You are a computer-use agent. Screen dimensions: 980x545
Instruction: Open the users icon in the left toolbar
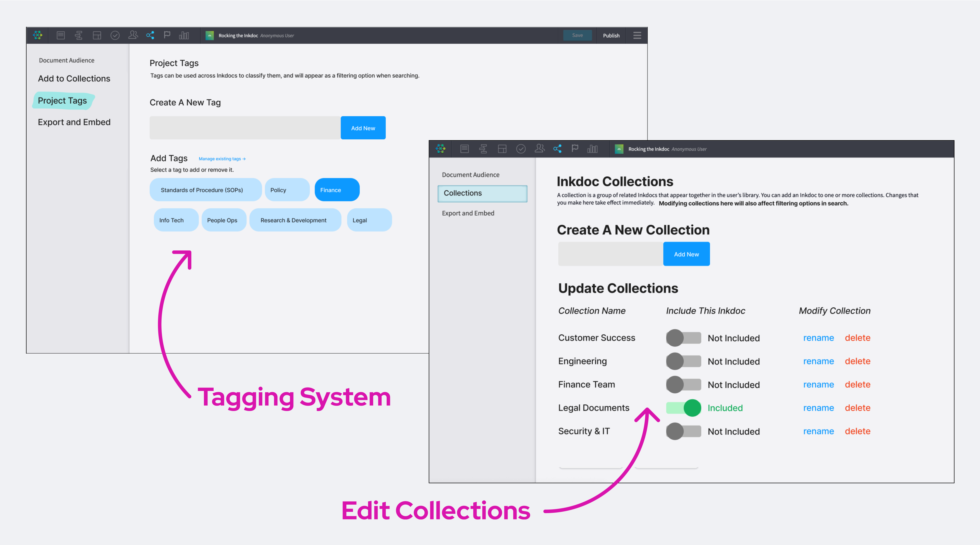133,35
